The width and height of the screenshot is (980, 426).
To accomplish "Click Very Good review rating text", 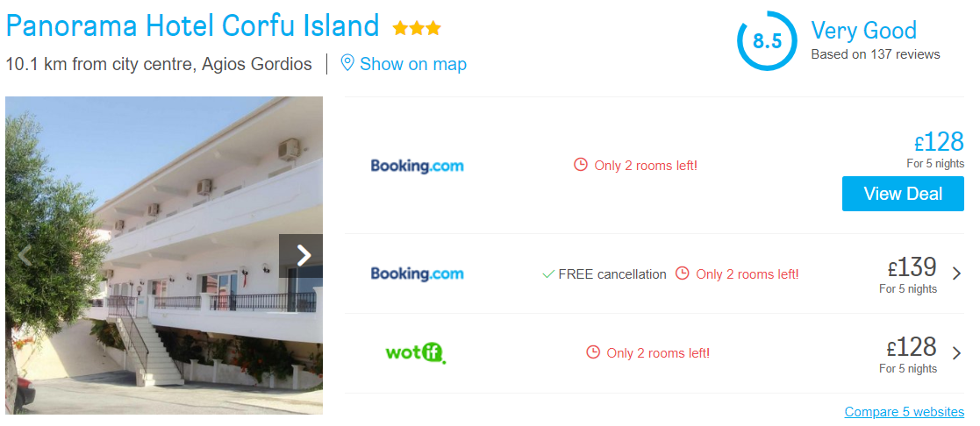I will [x=863, y=30].
